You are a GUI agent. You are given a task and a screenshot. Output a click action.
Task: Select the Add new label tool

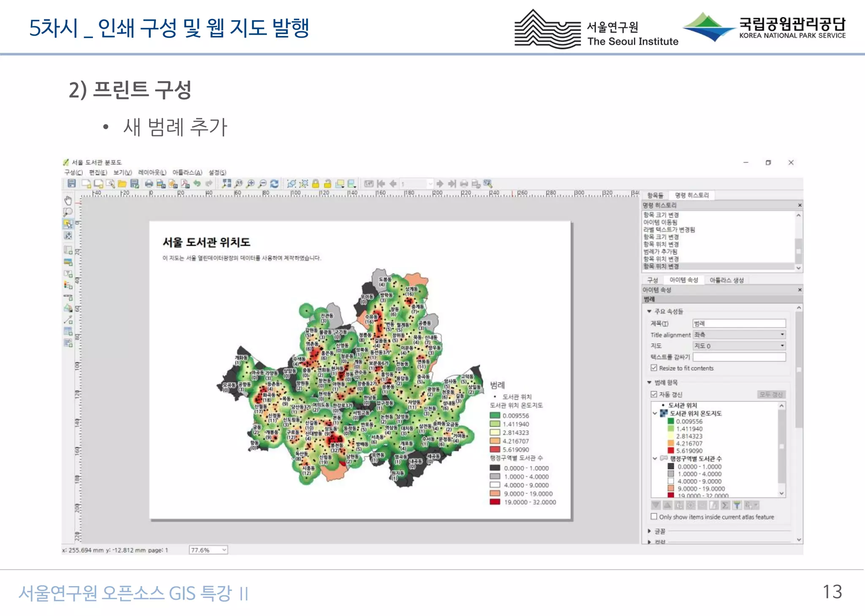[68, 274]
